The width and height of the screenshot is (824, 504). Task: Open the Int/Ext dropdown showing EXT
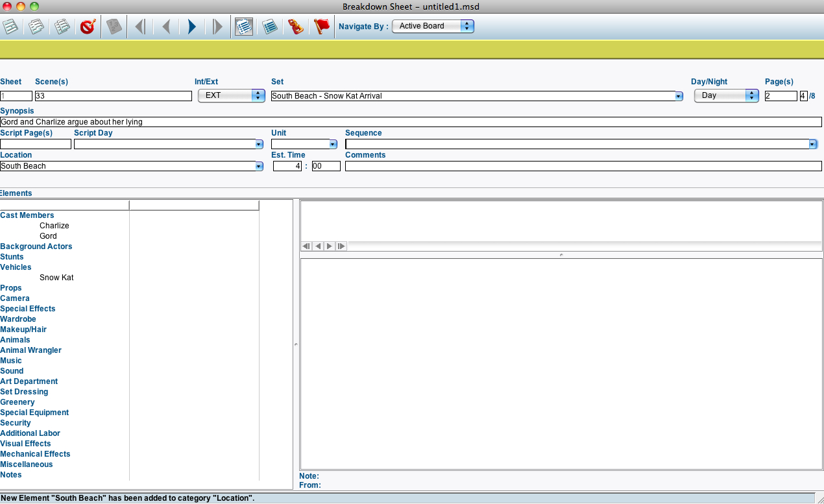coord(232,95)
